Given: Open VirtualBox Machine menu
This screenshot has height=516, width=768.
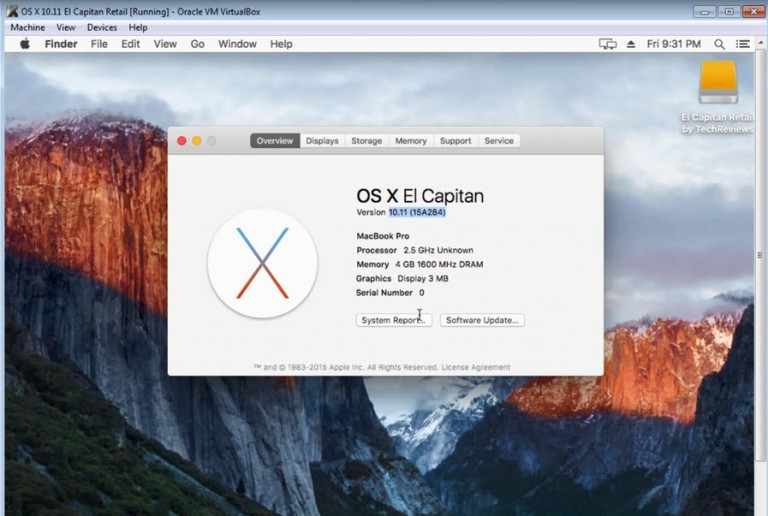Looking at the screenshot, I should pyautogui.click(x=27, y=27).
